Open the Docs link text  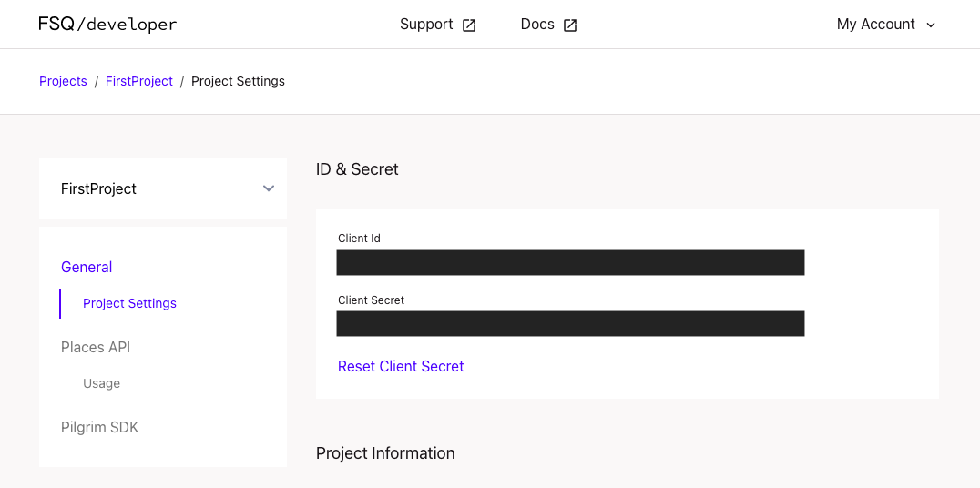point(537,25)
